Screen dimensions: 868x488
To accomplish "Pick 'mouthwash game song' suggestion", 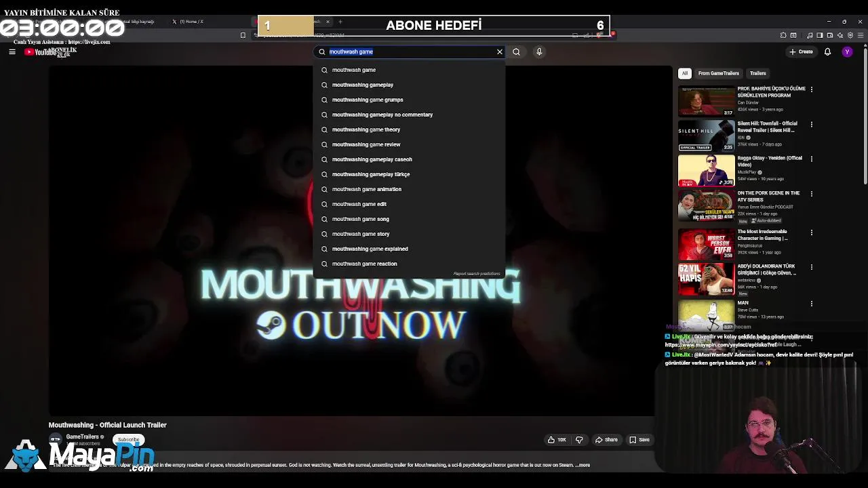I will tap(409, 219).
